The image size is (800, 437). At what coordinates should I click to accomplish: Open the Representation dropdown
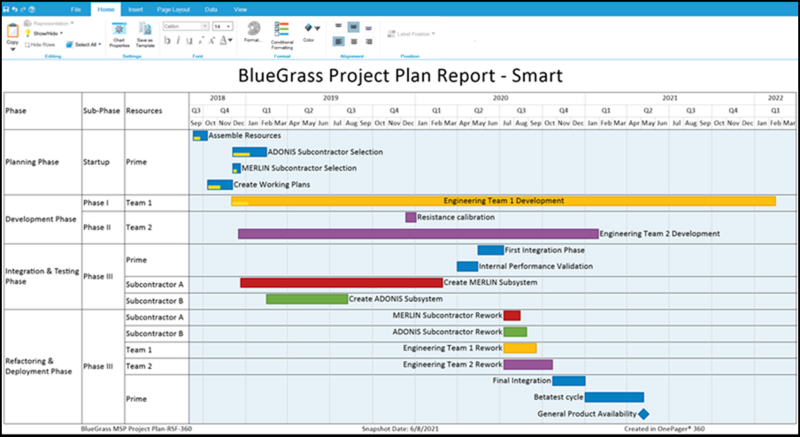(48, 23)
